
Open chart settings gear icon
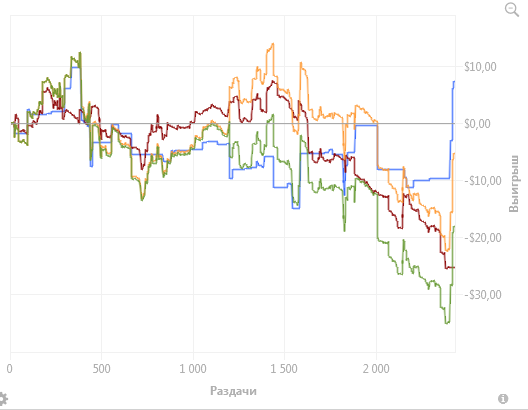(x=3, y=399)
